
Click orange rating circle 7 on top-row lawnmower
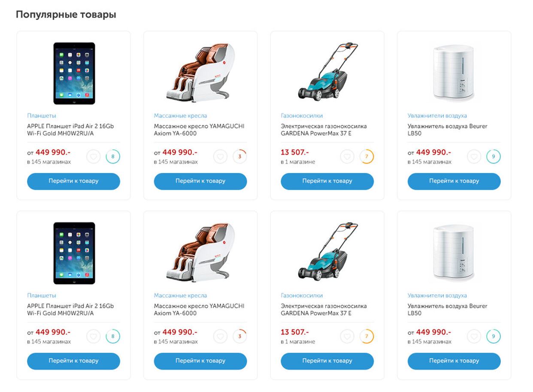click(366, 157)
